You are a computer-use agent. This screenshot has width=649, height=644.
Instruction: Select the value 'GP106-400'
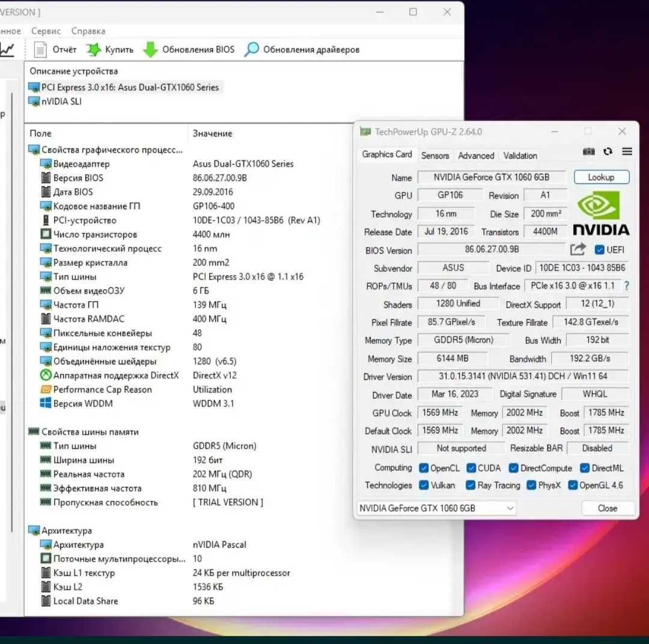[213, 206]
